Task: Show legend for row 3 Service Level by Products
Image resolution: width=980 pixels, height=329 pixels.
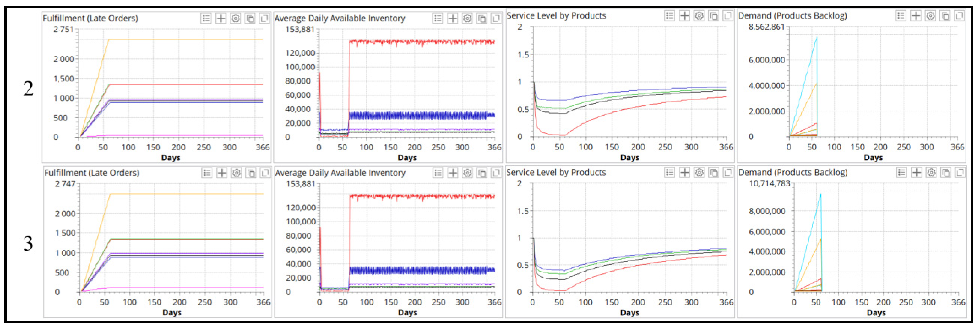Action: pyautogui.click(x=670, y=173)
